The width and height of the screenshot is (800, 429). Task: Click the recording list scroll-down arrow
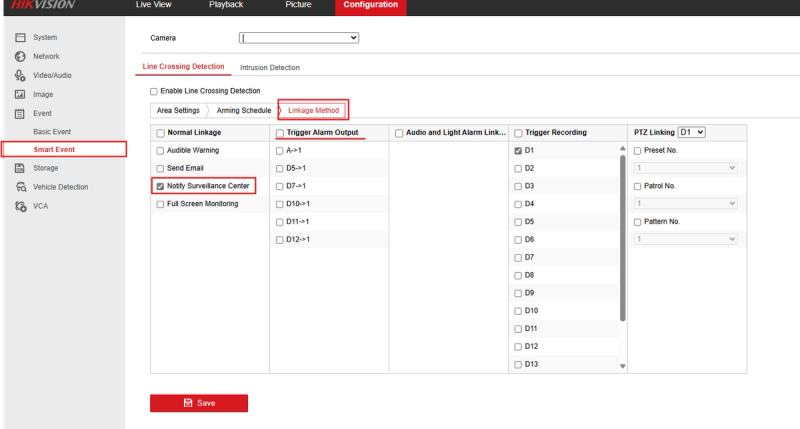[x=622, y=366]
